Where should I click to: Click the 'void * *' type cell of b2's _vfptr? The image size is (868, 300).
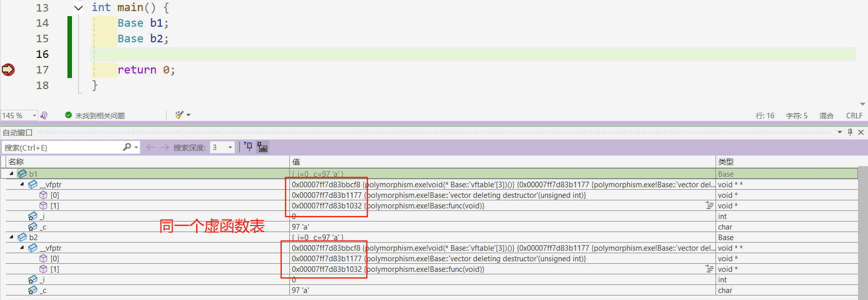tap(786, 248)
